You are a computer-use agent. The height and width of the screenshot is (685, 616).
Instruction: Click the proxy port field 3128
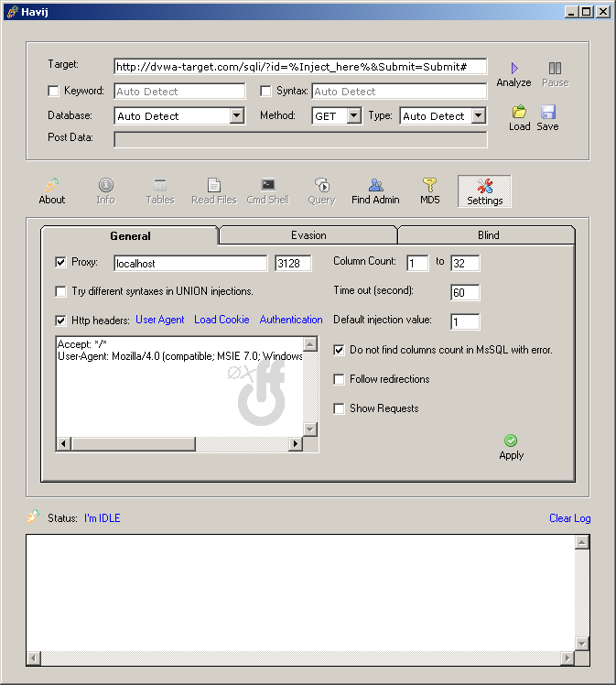293,264
